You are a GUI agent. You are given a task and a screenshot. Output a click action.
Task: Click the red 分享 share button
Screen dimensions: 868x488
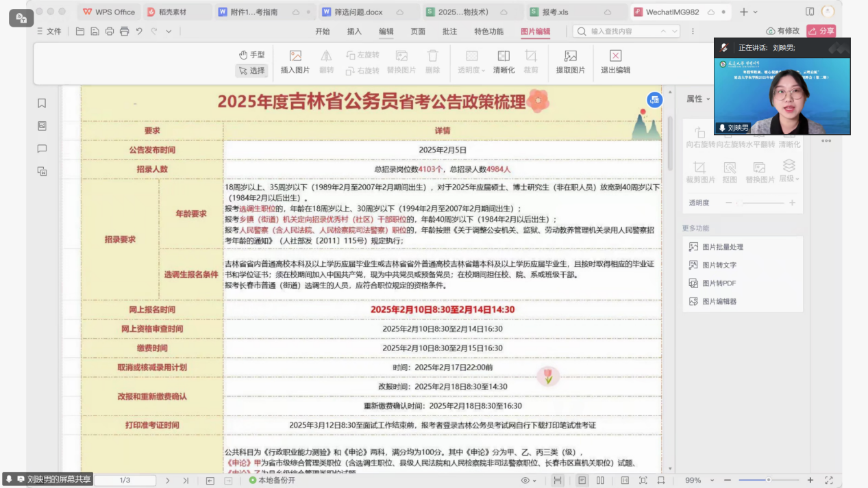click(821, 31)
